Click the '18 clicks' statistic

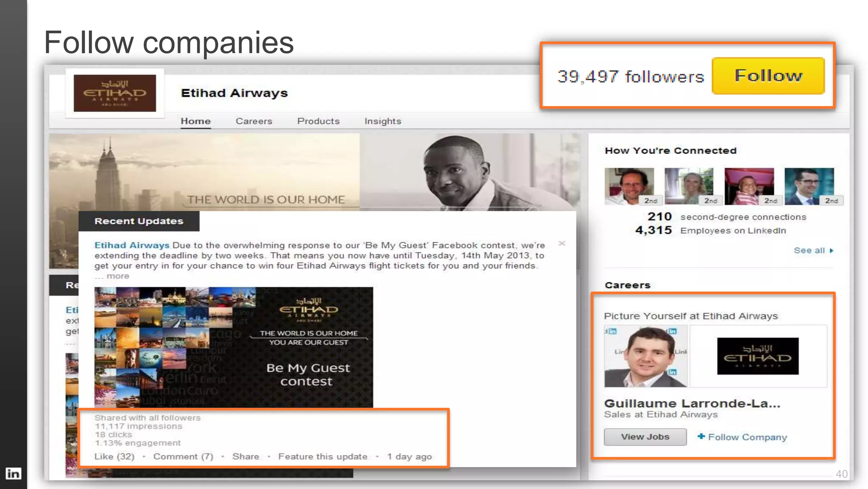(x=113, y=435)
